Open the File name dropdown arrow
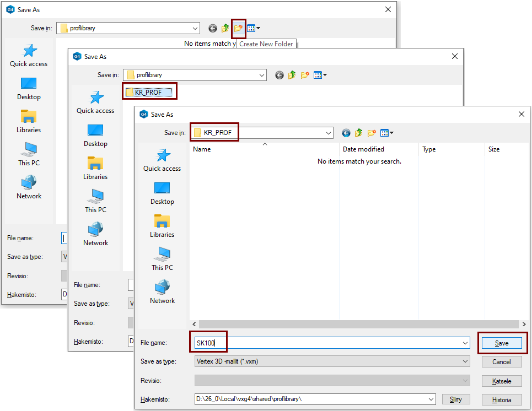The image size is (532, 411). coord(465,343)
